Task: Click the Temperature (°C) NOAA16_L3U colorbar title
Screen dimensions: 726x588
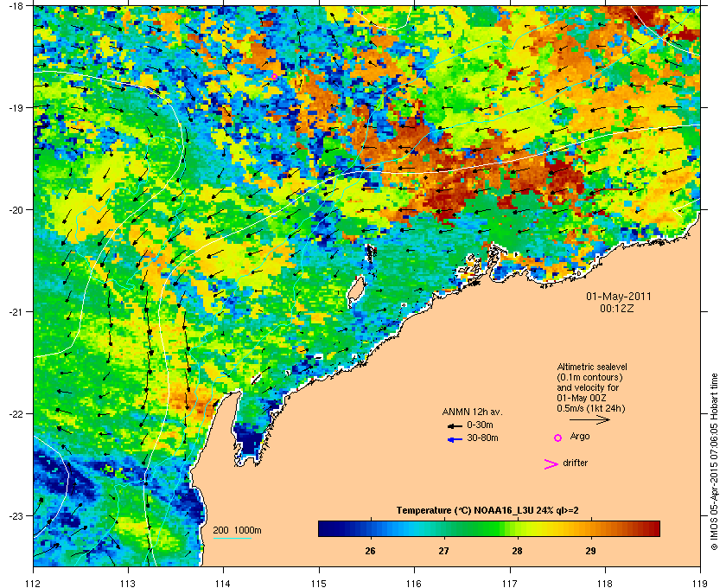Action: click(487, 511)
